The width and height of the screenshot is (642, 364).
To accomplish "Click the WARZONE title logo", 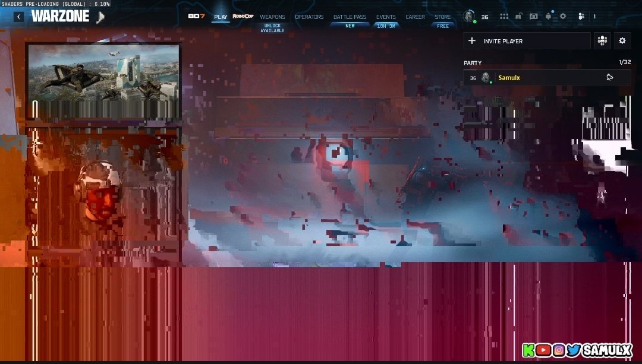I will tap(60, 17).
